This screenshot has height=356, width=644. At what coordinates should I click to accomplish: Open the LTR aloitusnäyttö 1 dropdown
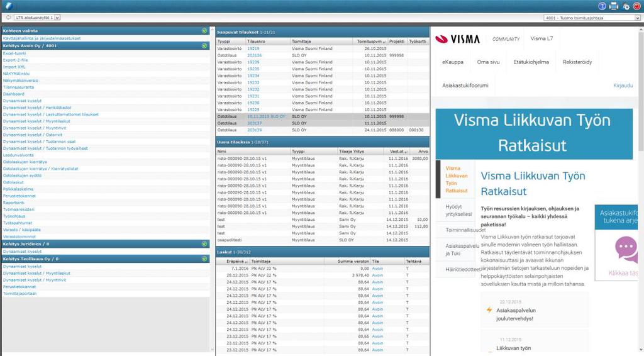37,18
